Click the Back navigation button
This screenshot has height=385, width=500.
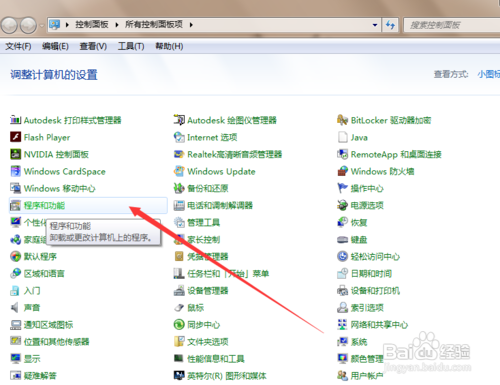[9, 25]
